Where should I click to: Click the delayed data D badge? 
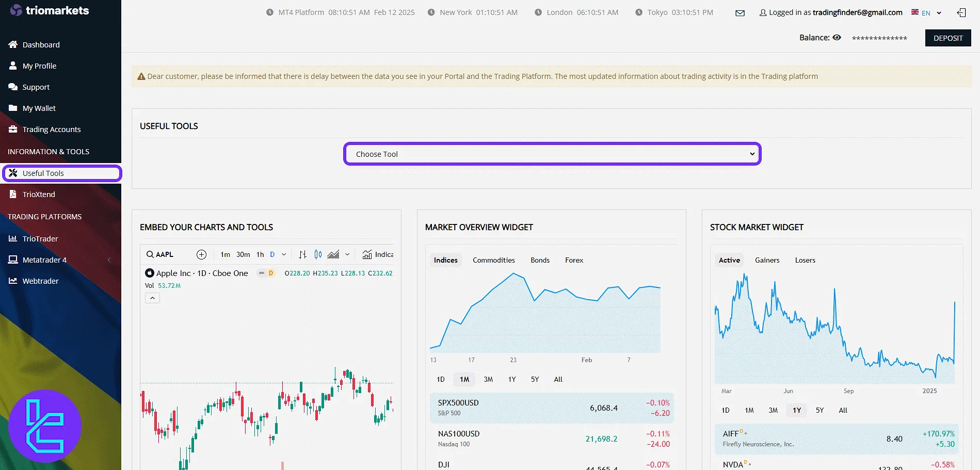click(270, 273)
